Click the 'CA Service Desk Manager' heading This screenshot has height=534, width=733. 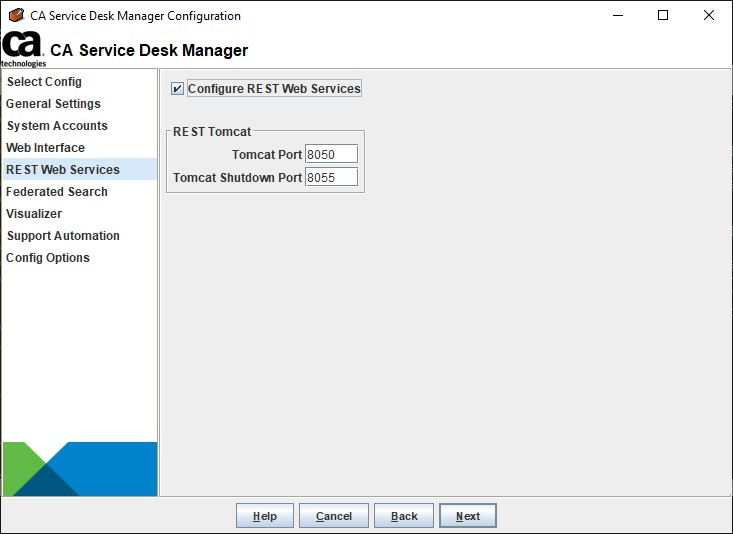pyautogui.click(x=149, y=50)
